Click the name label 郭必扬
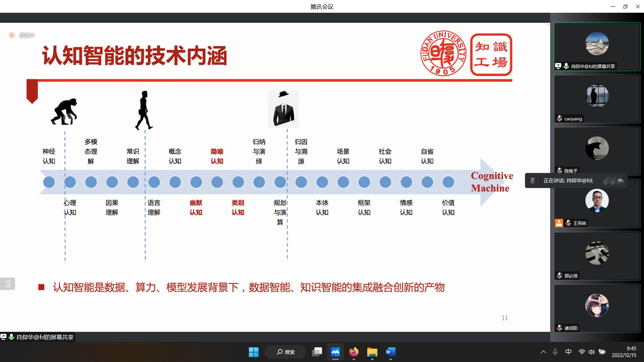 [x=571, y=276]
